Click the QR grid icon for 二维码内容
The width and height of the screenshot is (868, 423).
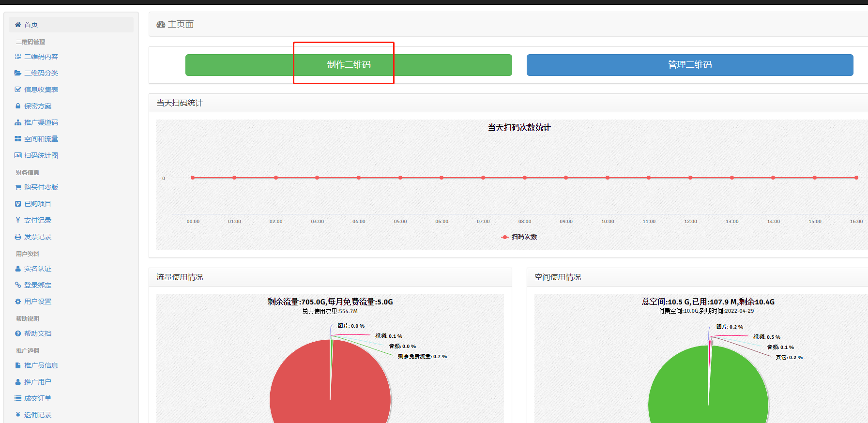18,57
